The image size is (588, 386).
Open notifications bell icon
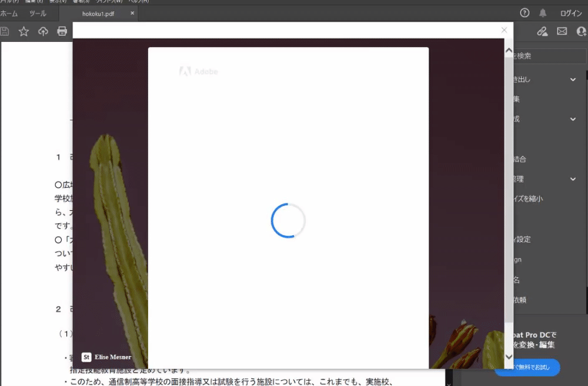[x=543, y=13]
